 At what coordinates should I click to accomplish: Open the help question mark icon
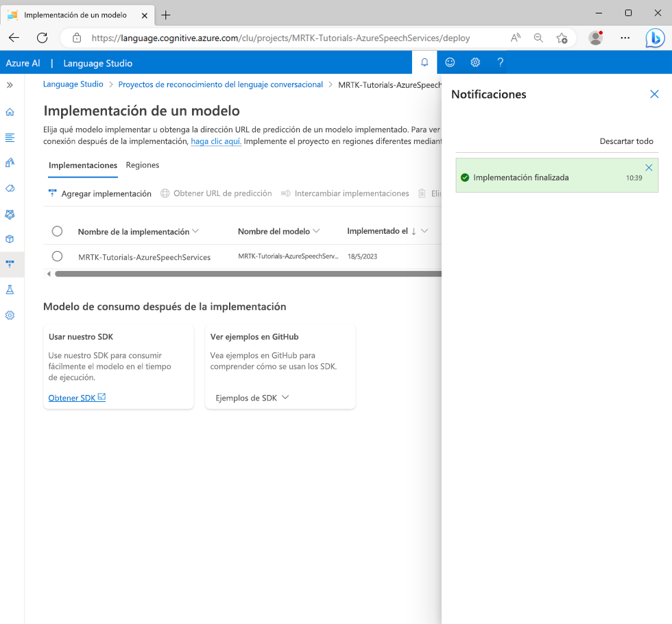click(x=500, y=62)
